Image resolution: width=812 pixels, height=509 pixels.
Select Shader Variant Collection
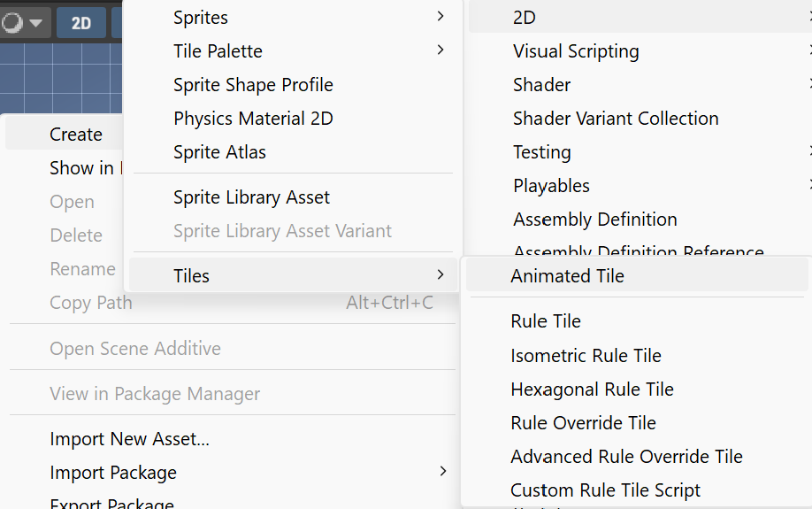pos(616,119)
